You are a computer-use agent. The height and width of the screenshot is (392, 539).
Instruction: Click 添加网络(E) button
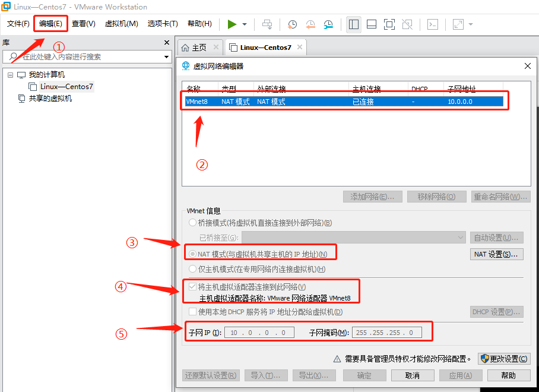click(373, 197)
